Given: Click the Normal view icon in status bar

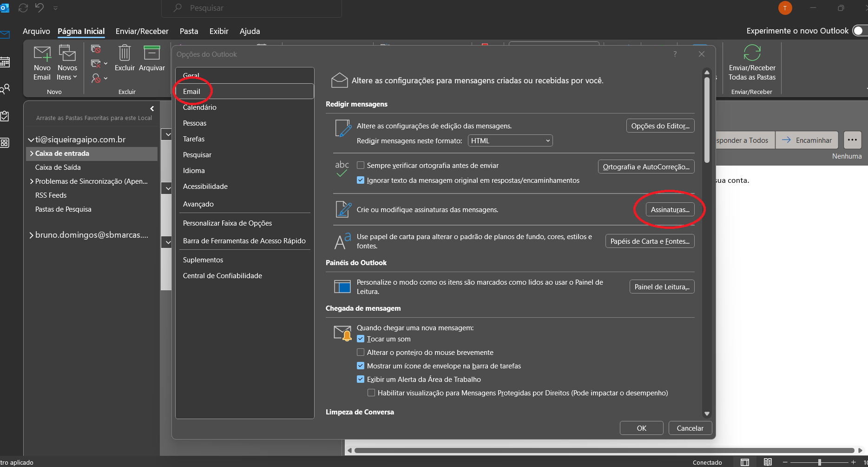Looking at the screenshot, I should pyautogui.click(x=745, y=462).
